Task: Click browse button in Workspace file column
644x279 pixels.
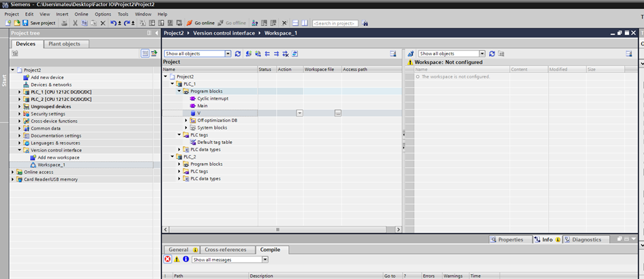Action: 338,113
